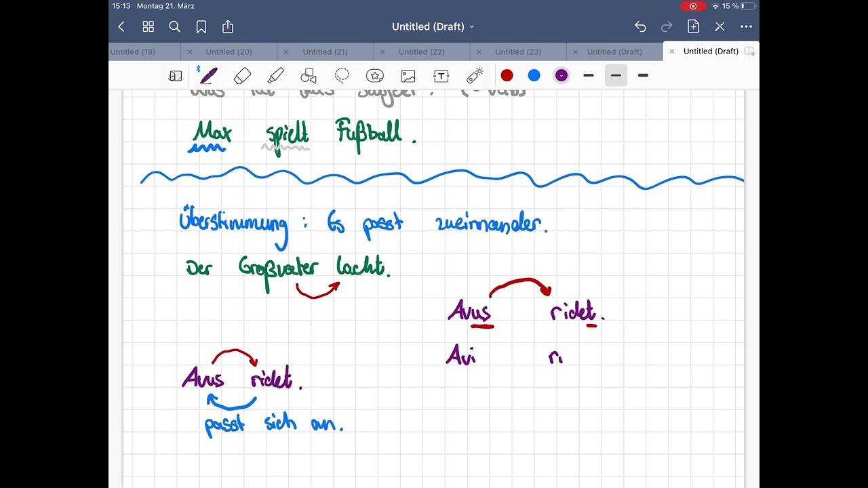
Task: Open the selected purple color options
Action: pos(561,75)
